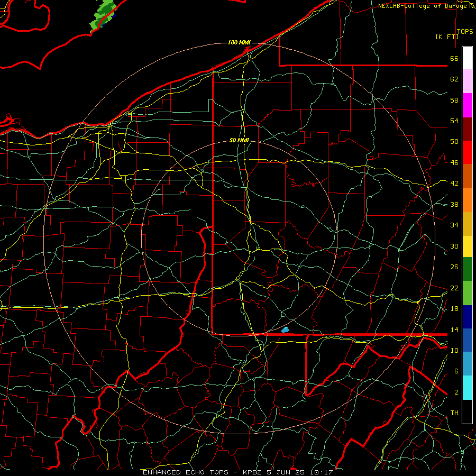476x476 pixels.
Task: Click the magenta legend swatch near 58
Action: pyautogui.click(x=467, y=105)
